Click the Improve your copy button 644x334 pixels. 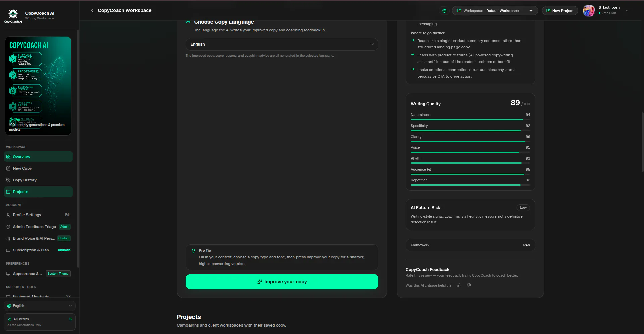point(282,282)
